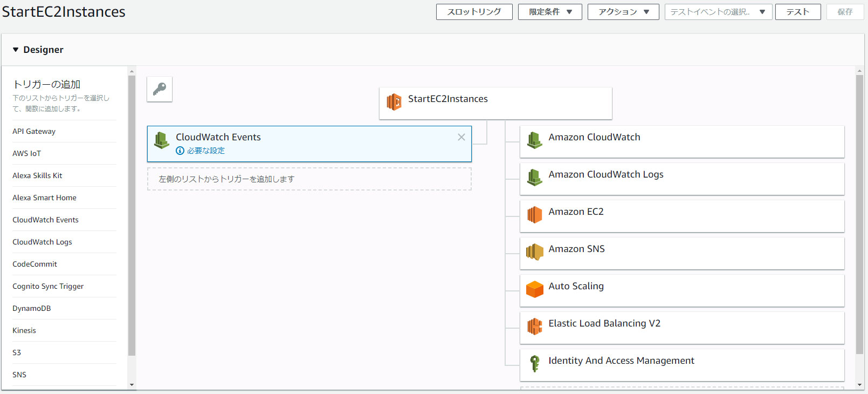
Task: Click the Amazon SNS resource icon
Action: (534, 252)
